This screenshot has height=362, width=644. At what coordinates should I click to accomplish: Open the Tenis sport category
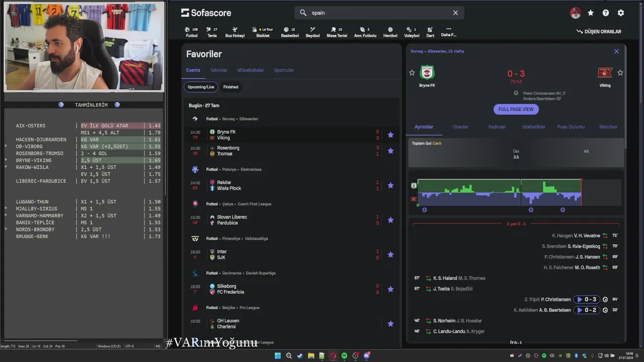click(x=212, y=32)
